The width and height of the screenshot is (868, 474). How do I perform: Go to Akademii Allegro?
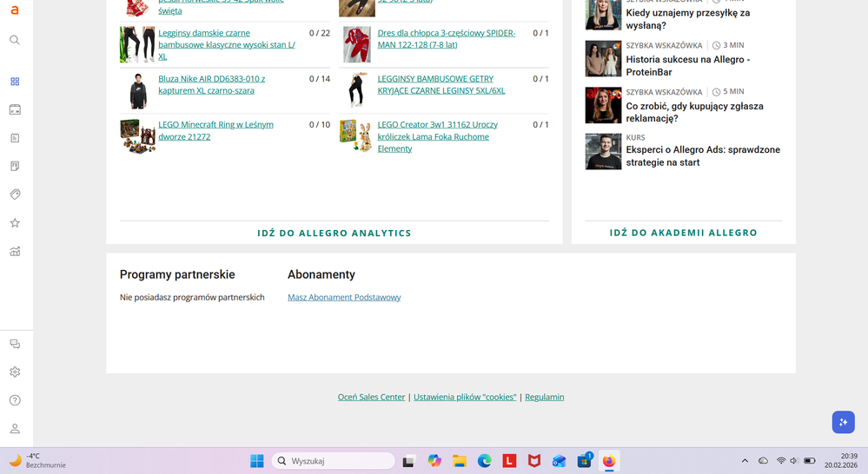click(x=683, y=233)
